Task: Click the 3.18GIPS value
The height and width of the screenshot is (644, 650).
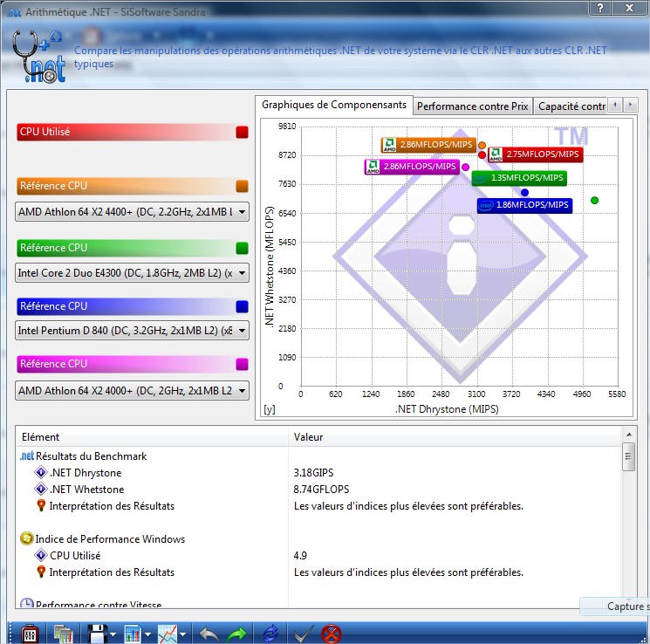Action: coord(313,472)
